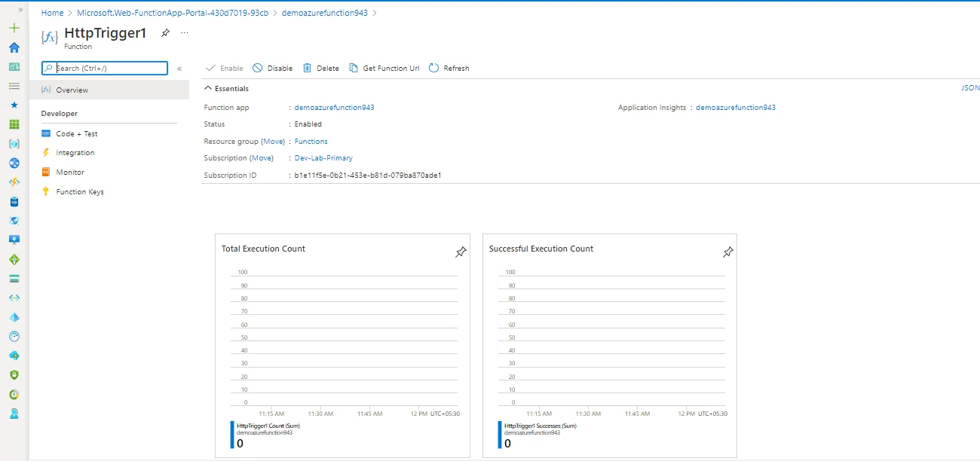
Task: Select the Home icon in the sidebar
Action: click(13, 48)
